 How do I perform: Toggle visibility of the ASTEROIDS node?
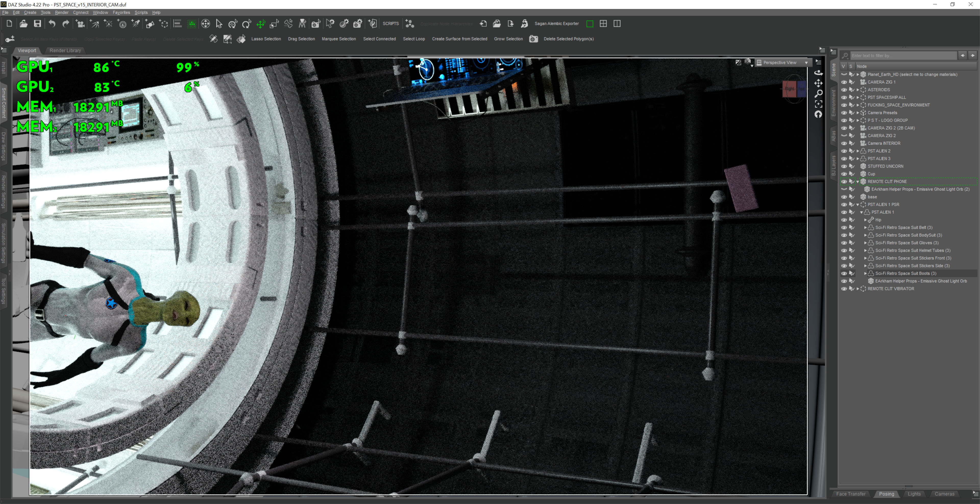tap(844, 90)
